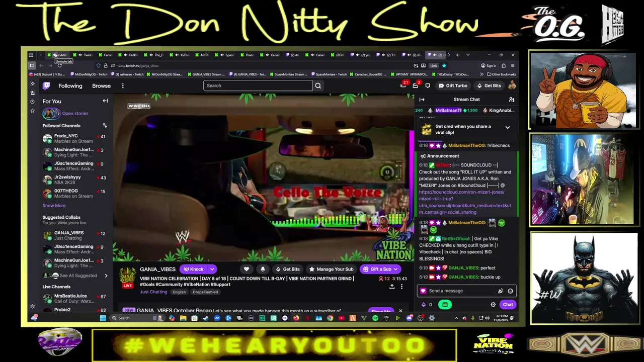Toggle the notification bell for GANJA_VIBES

263,269
